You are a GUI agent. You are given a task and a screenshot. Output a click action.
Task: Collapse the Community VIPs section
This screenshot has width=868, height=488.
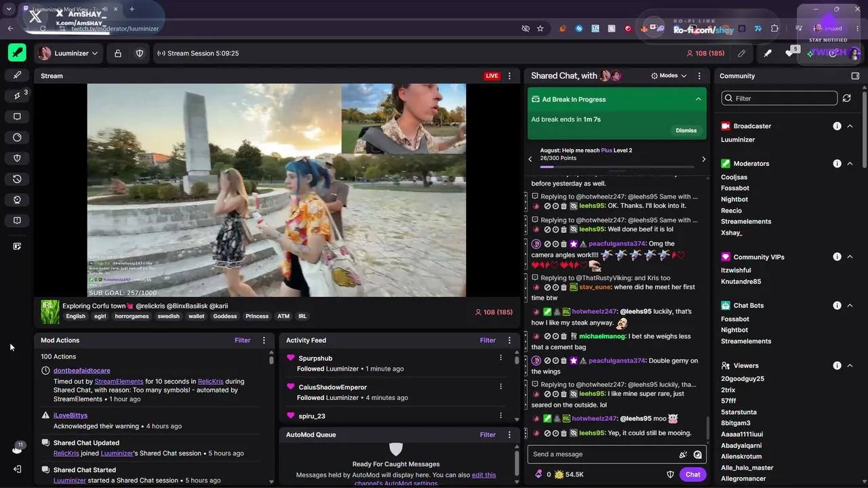point(850,257)
